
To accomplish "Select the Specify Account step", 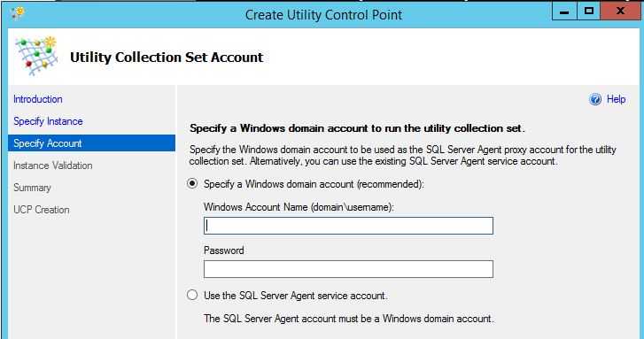I will 91,143.
